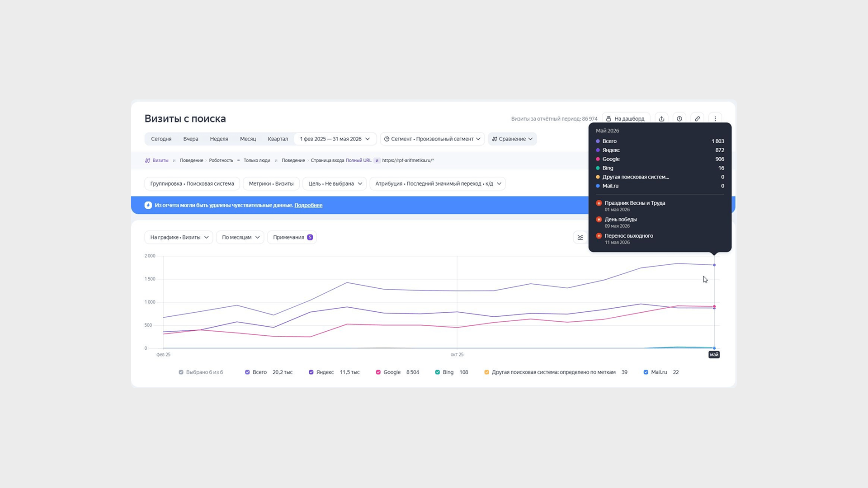868x488 pixels.
Task: Select the Неделя period tab
Action: point(219,139)
